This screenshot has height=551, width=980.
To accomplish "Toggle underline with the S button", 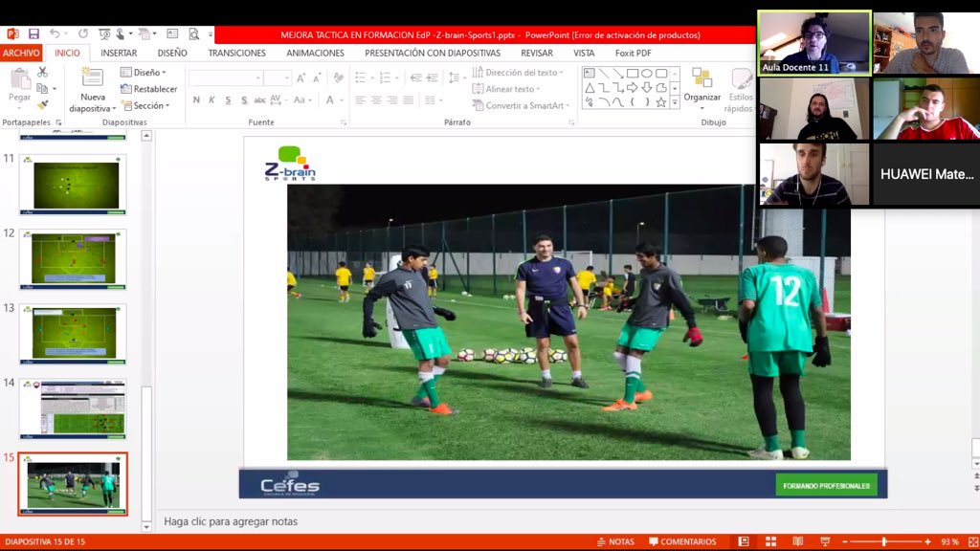I will click(228, 99).
